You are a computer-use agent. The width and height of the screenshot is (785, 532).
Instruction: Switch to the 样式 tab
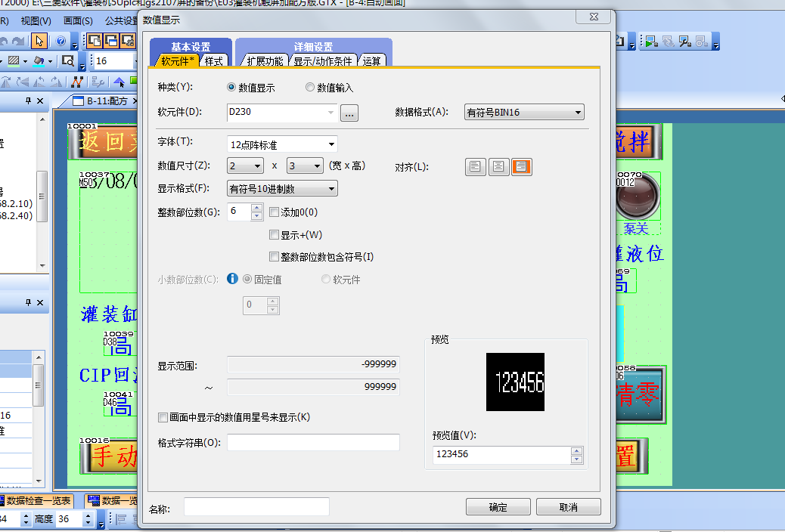click(x=214, y=61)
